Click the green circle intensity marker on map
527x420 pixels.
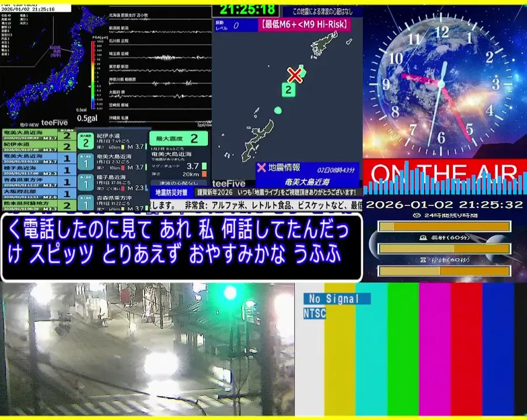pos(278,110)
